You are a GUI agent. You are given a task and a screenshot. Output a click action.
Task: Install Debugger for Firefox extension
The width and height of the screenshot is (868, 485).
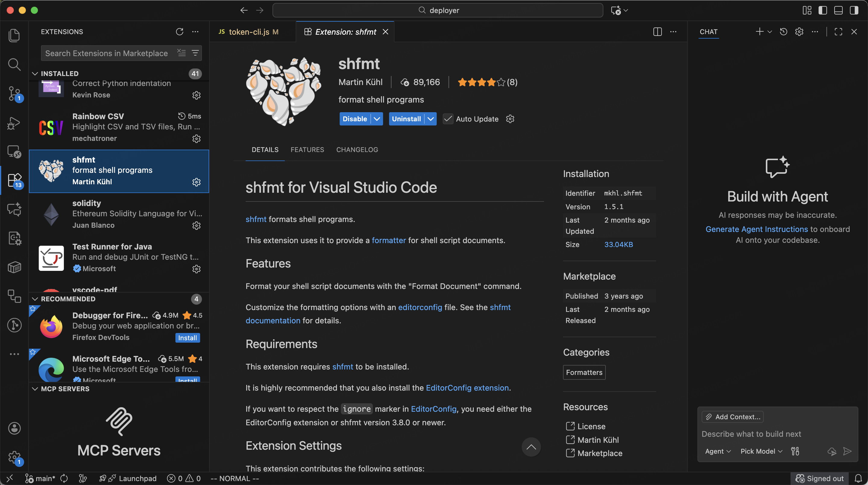coord(187,338)
